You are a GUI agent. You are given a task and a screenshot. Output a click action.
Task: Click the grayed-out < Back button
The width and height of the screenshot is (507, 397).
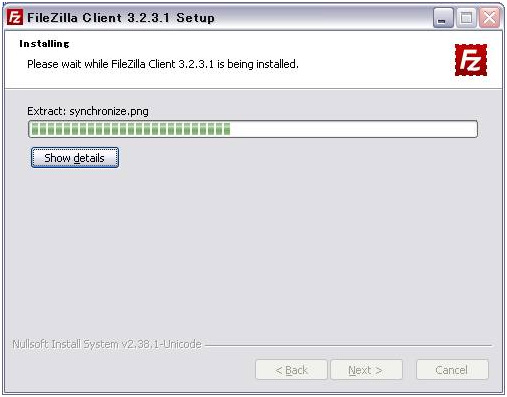point(291,370)
